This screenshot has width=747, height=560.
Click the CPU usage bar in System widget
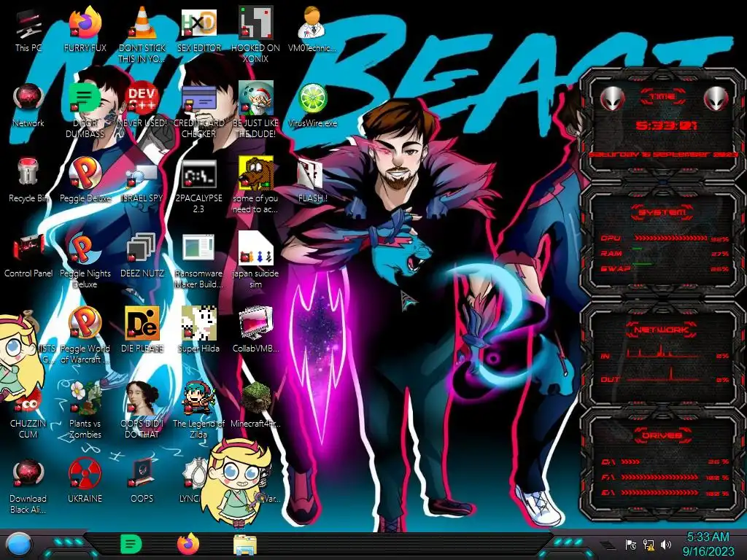670,238
